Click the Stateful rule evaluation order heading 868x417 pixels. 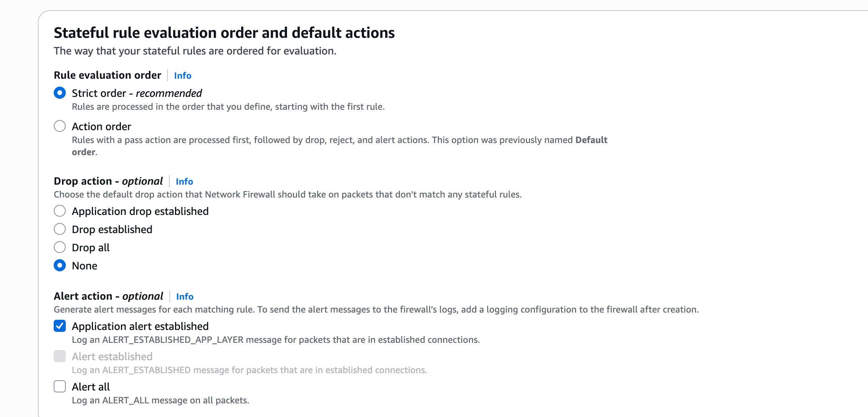(224, 33)
